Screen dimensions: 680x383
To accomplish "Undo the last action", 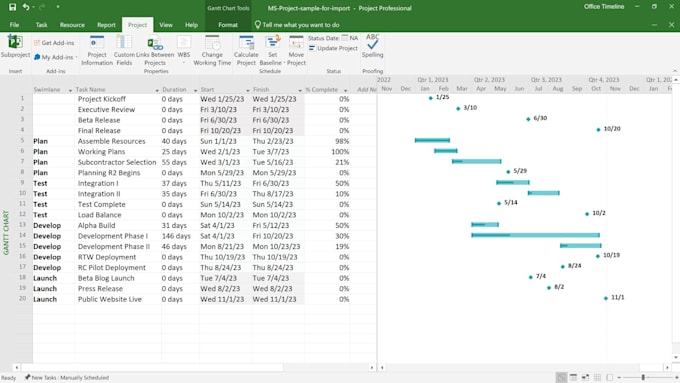I will click(26, 7).
